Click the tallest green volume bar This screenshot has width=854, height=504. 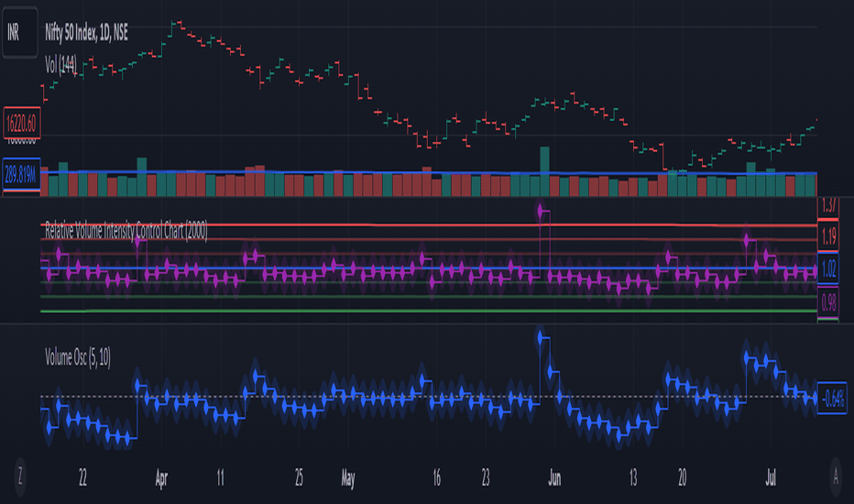coord(544,171)
